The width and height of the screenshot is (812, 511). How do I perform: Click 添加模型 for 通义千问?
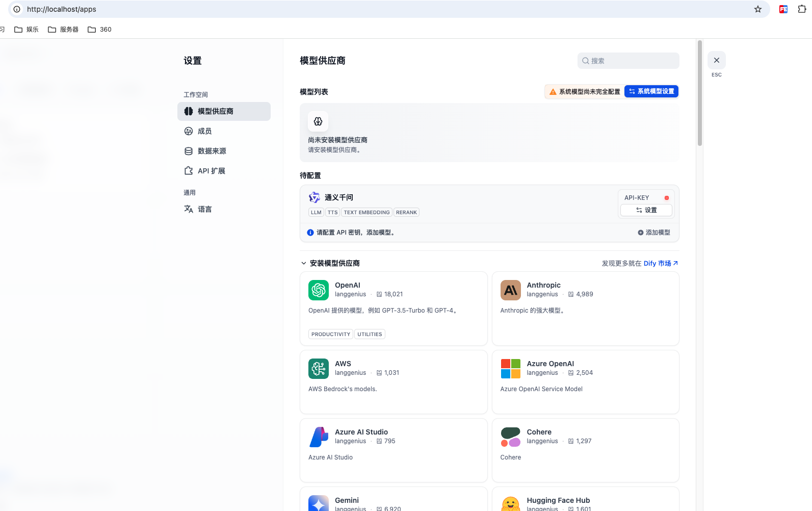coord(654,233)
